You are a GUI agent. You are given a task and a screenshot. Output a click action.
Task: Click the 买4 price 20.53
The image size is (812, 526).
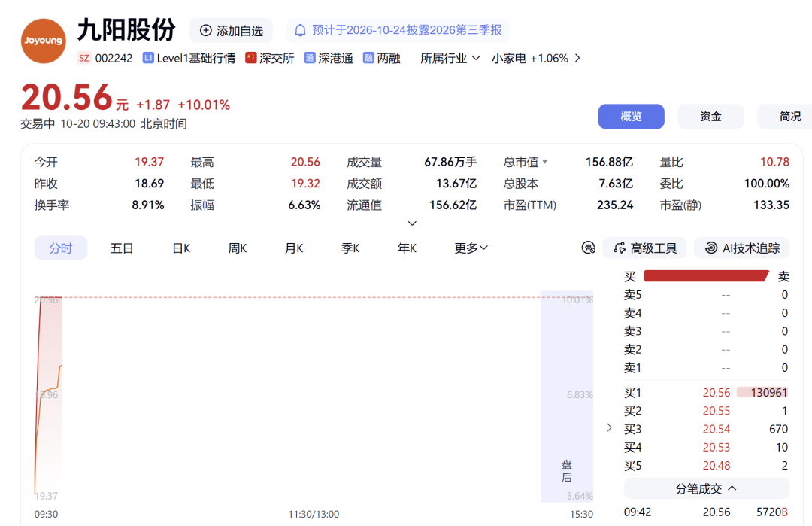(x=717, y=447)
